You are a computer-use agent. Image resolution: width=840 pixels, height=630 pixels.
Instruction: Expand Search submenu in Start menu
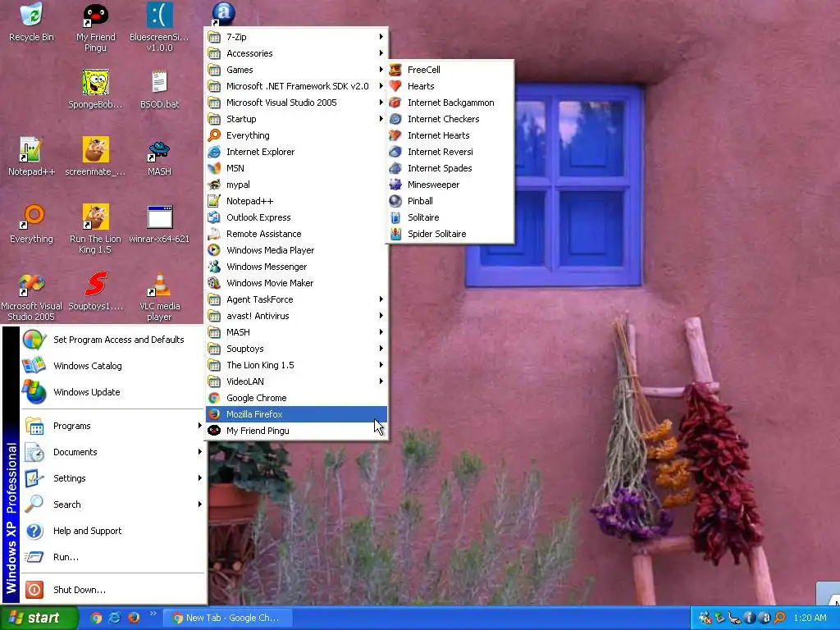pyautogui.click(x=113, y=504)
